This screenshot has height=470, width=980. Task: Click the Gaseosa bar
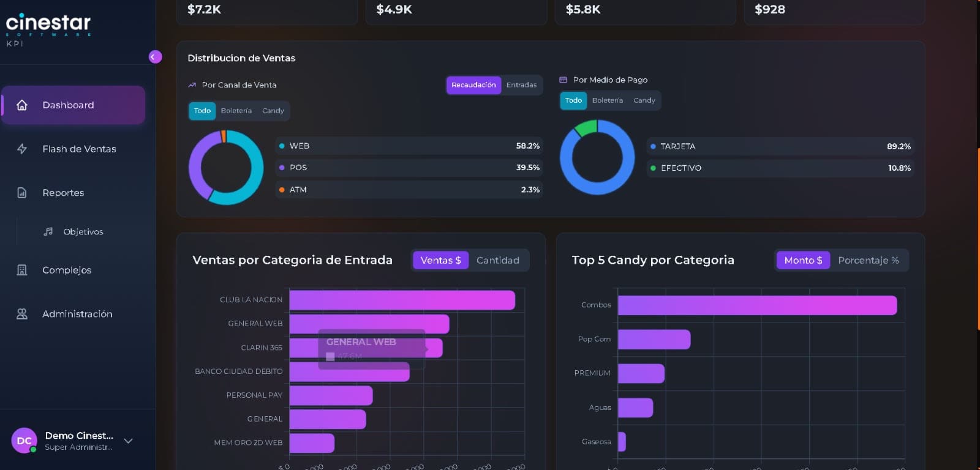pos(622,442)
